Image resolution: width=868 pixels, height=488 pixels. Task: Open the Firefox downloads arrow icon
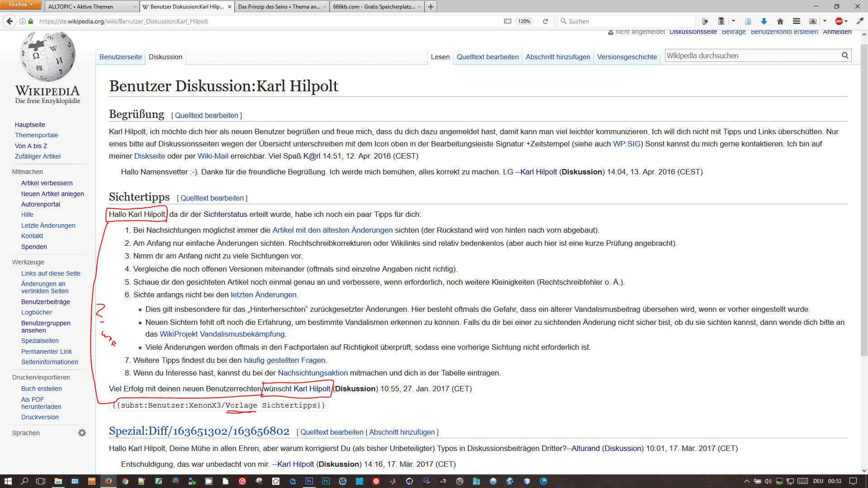pyautogui.click(x=764, y=21)
